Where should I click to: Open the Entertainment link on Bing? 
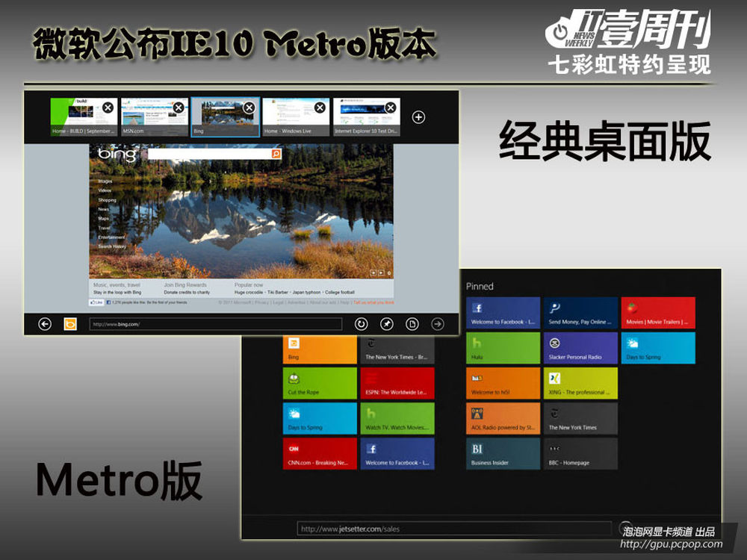coord(111,237)
